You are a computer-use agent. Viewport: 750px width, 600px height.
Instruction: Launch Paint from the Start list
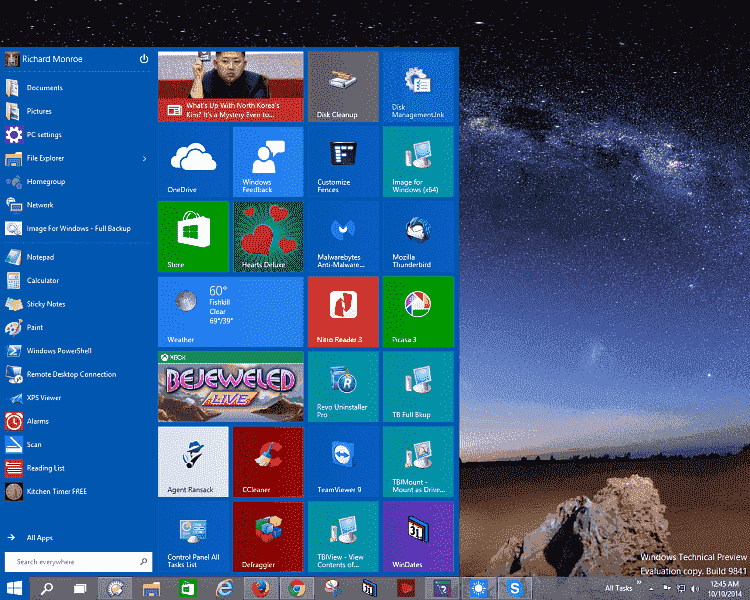click(77, 327)
